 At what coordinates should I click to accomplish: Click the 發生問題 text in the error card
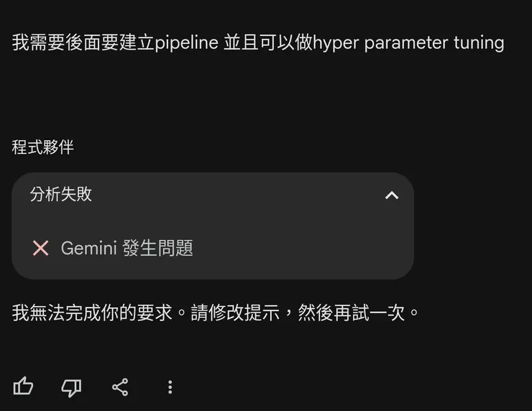pos(159,248)
